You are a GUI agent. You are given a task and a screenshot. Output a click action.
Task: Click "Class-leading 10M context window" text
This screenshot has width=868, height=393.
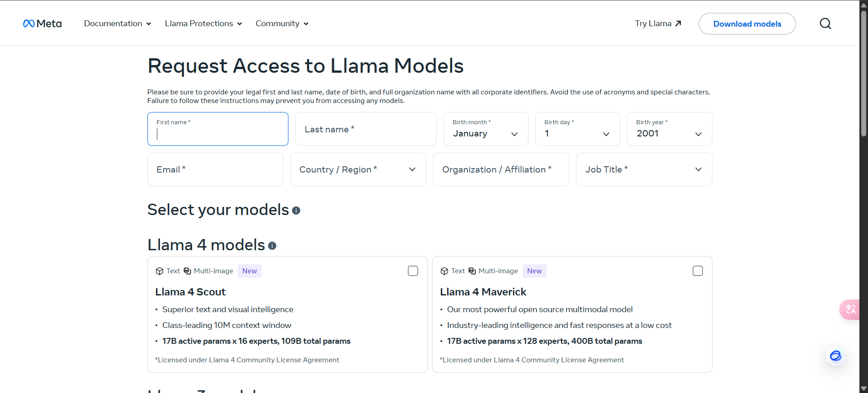click(226, 325)
